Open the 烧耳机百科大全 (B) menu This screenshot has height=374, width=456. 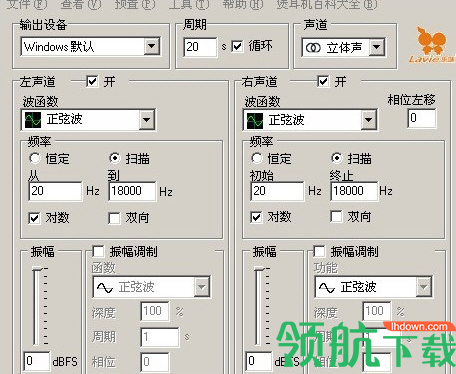[x=327, y=4]
